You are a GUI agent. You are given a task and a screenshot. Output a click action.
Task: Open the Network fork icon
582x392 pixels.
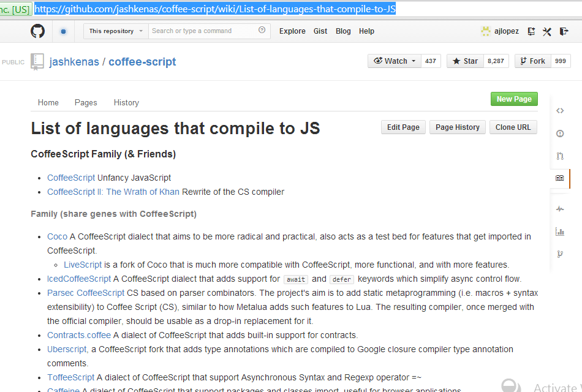point(559,254)
